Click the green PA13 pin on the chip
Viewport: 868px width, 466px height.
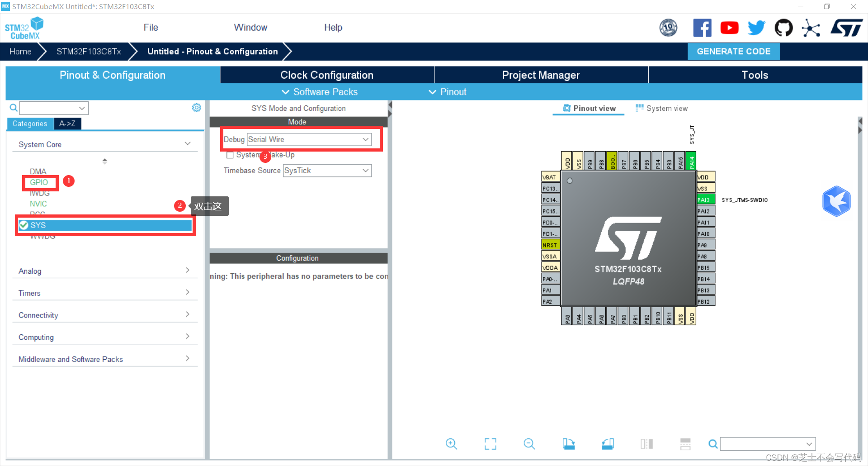(x=706, y=200)
